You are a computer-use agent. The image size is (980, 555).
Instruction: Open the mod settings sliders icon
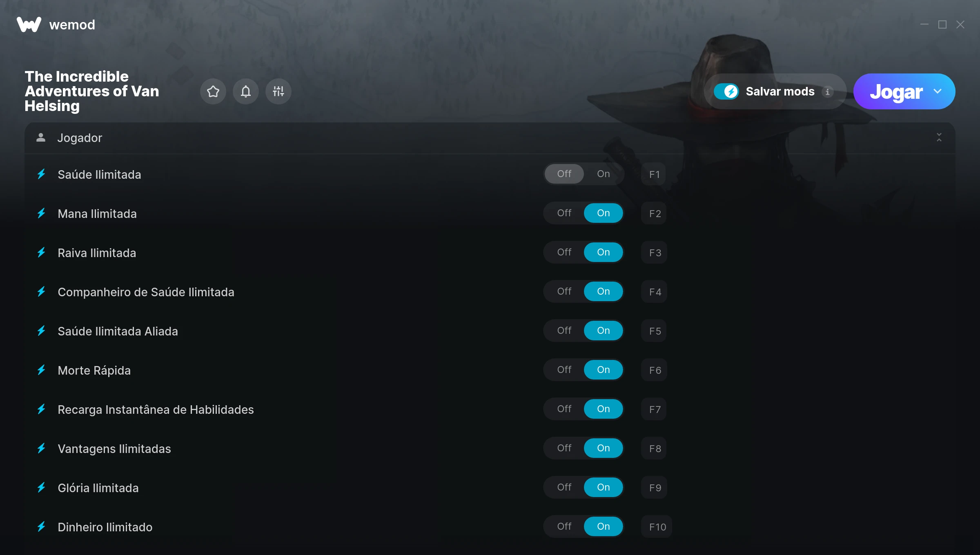[278, 91]
